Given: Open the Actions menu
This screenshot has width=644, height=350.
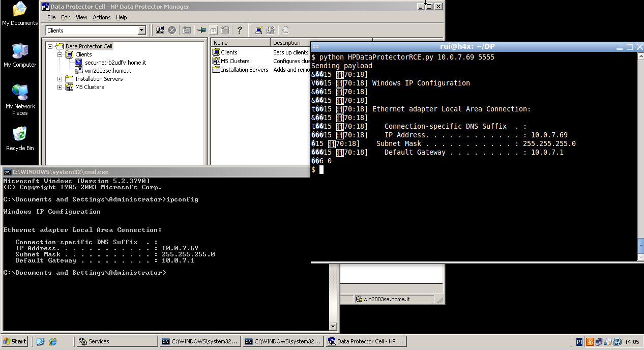Looking at the screenshot, I should pos(101,17).
